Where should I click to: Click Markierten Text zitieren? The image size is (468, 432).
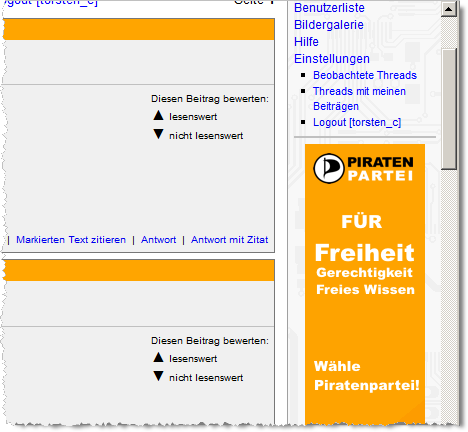click(71, 240)
